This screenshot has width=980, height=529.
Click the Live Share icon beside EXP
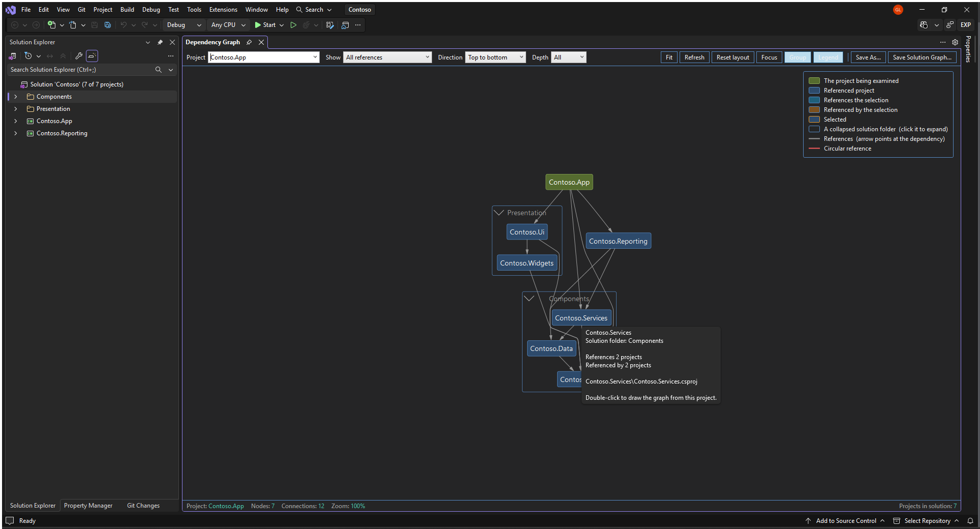[950, 25]
